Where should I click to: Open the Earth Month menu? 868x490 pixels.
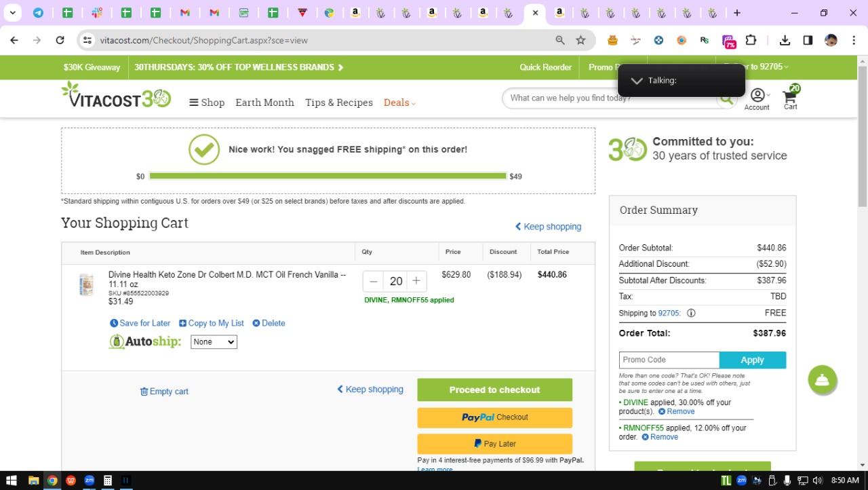click(264, 102)
